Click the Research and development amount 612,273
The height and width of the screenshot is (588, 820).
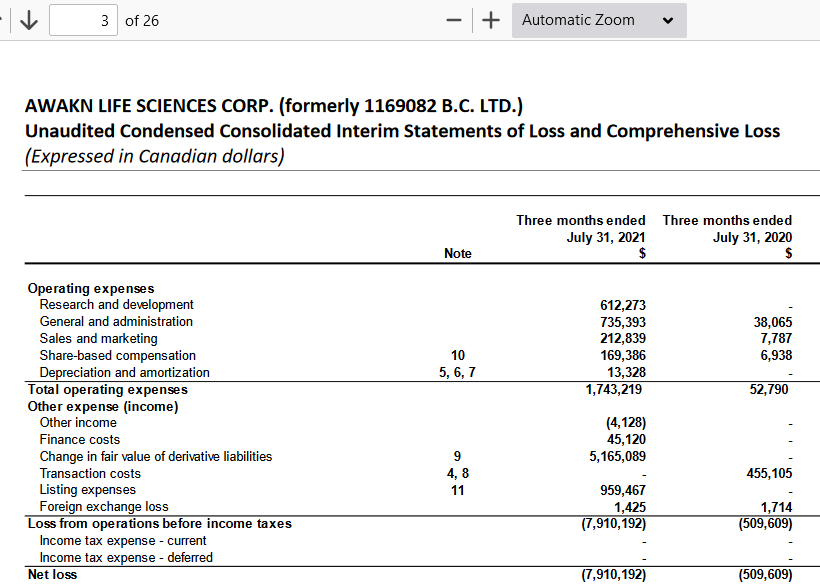tap(622, 305)
